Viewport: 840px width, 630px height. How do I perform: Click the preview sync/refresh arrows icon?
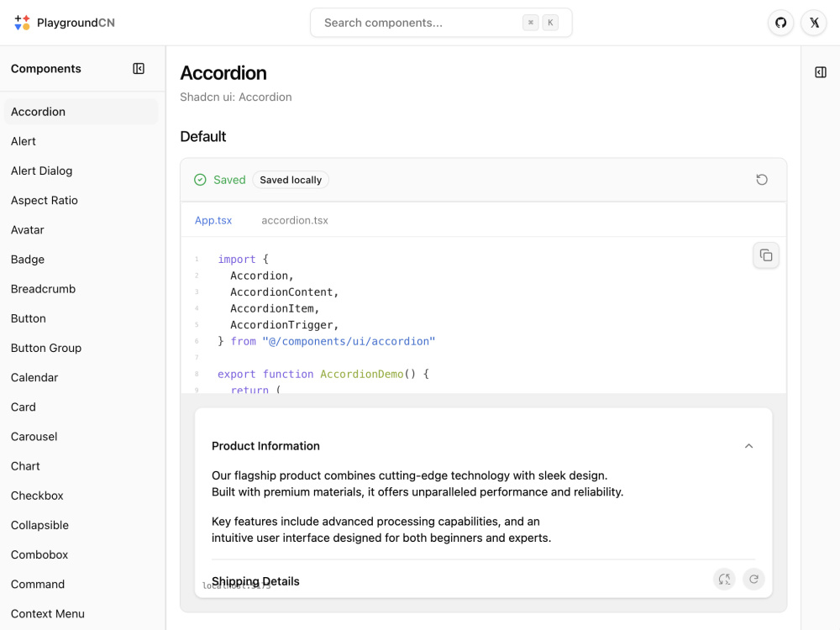click(724, 579)
